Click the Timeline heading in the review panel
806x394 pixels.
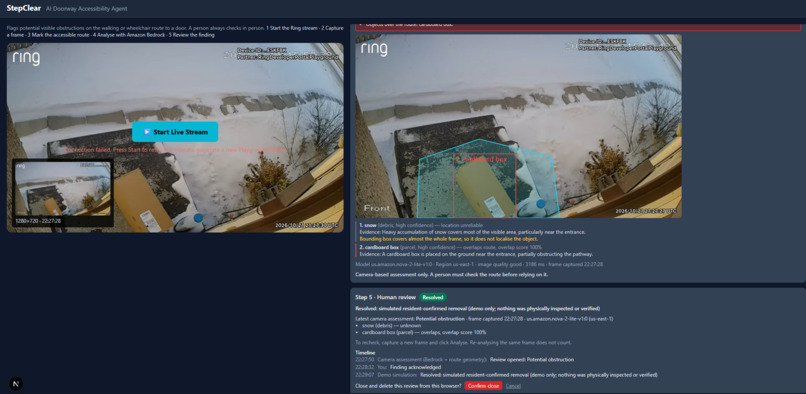[x=365, y=352]
